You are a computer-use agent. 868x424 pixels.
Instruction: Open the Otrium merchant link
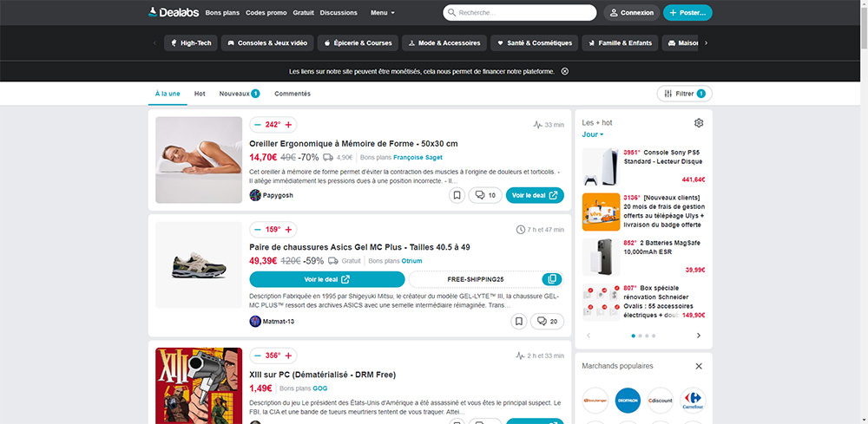pos(411,261)
